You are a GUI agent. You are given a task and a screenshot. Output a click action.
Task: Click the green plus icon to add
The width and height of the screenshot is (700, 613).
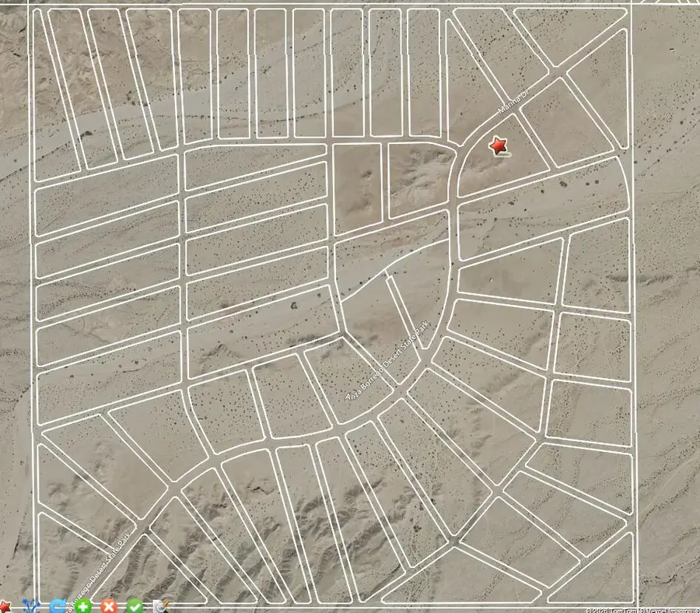click(83, 605)
